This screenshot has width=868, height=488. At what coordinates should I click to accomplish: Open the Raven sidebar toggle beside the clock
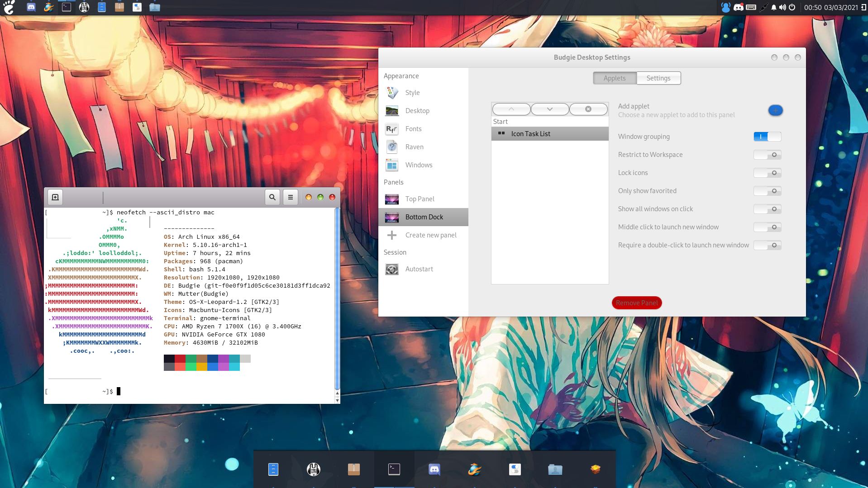pyautogui.click(x=863, y=7)
